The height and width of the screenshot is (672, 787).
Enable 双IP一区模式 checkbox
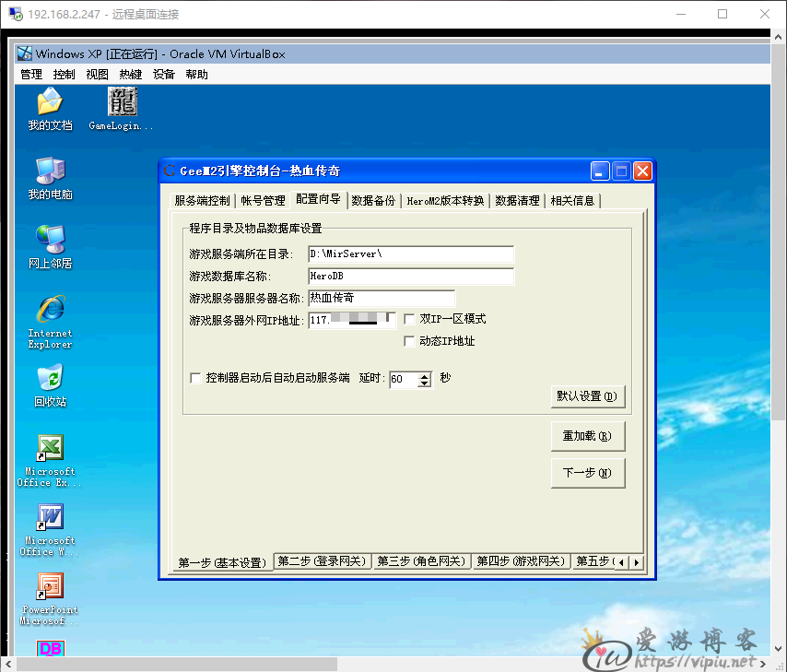(409, 320)
